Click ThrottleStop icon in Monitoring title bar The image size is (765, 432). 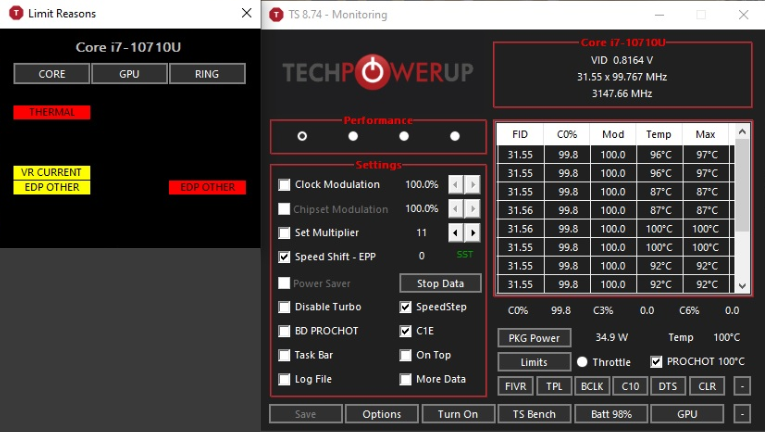coord(276,15)
